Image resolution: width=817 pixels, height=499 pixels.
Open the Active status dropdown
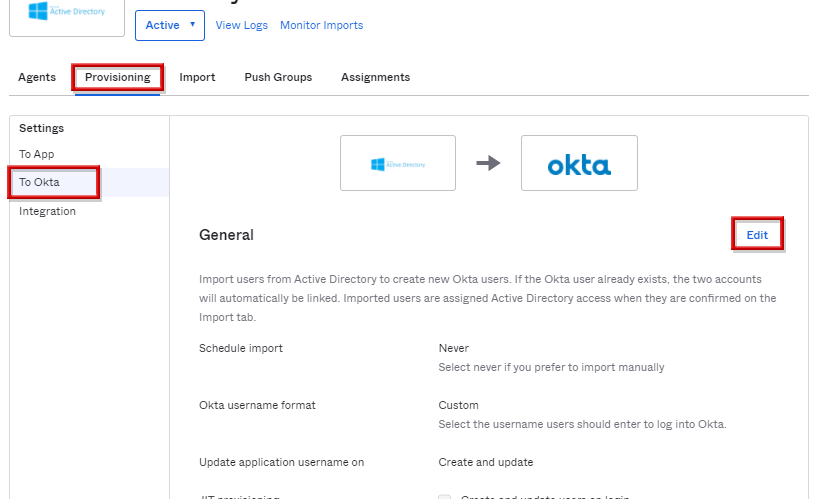169,25
